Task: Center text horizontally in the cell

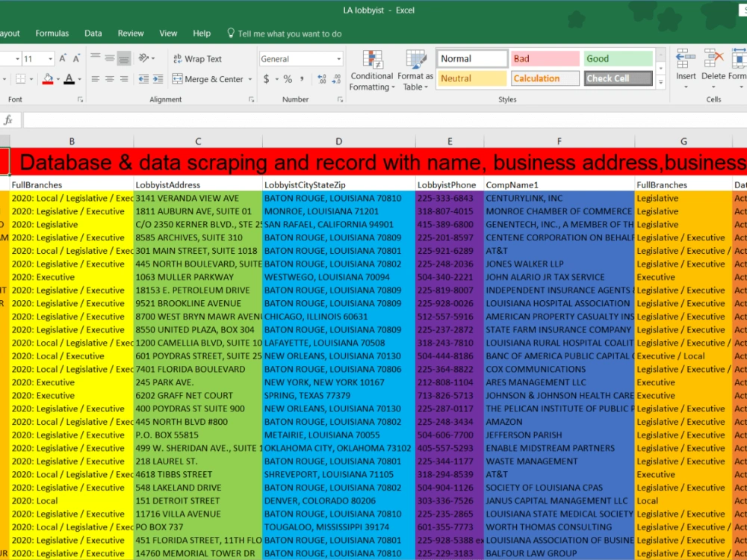Action: click(110, 79)
